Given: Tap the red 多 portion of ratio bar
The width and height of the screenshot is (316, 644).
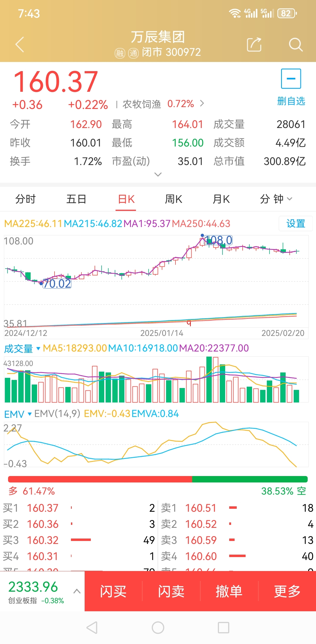Looking at the screenshot, I should (x=100, y=479).
